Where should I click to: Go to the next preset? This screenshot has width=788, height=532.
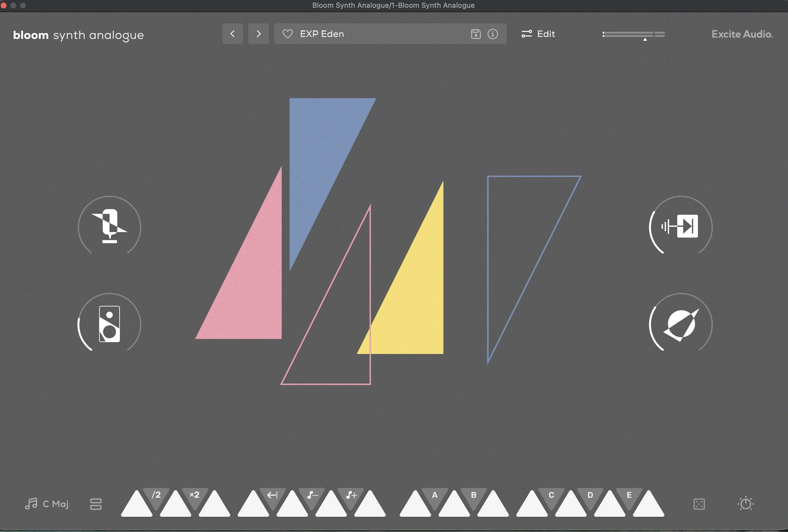258,34
